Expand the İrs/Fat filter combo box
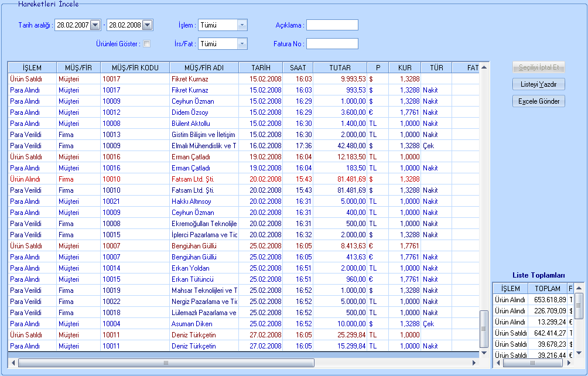The width and height of the screenshot is (588, 376). coord(242,44)
